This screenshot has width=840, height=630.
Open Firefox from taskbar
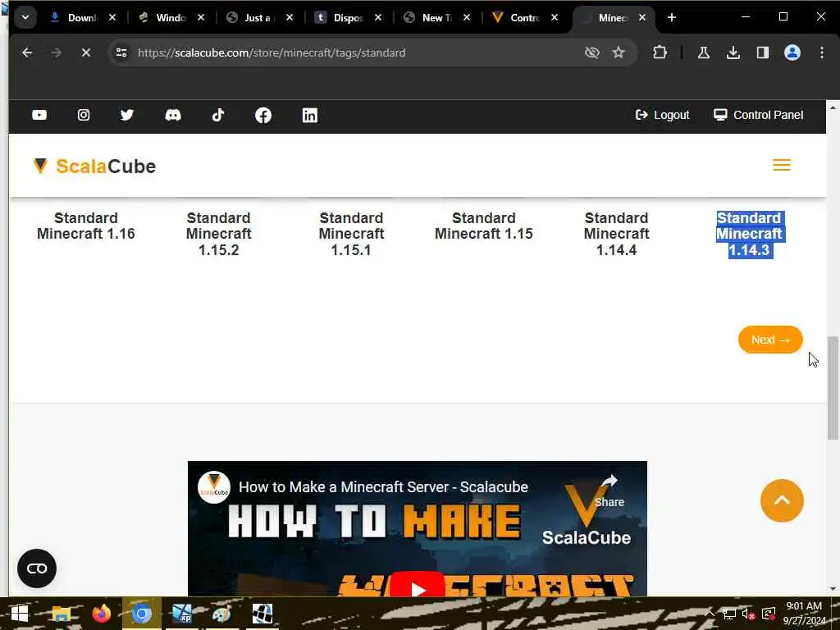click(101, 614)
